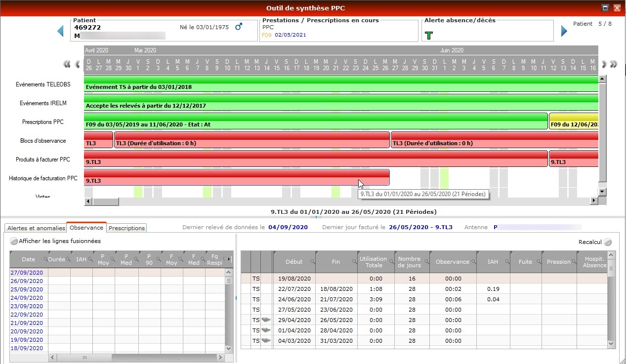Jump timeline far forward with double-right chevron
Viewport: 626px width, 364px height.
[x=614, y=64]
